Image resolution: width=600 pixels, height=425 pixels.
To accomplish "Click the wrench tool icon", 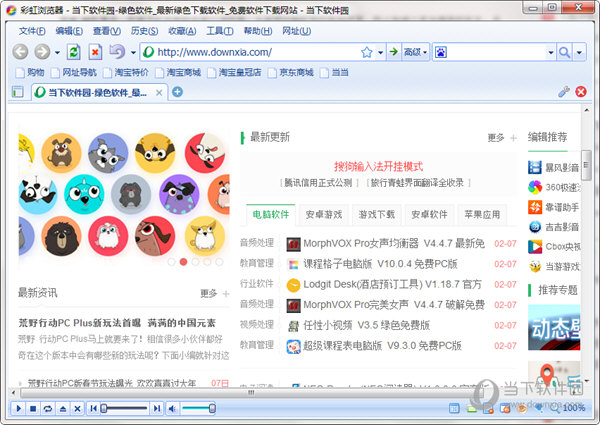I will (564, 92).
